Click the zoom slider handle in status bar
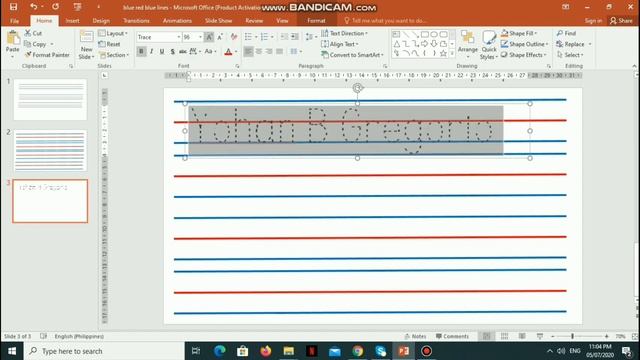Screen dimensions: 640x360 (572, 336)
